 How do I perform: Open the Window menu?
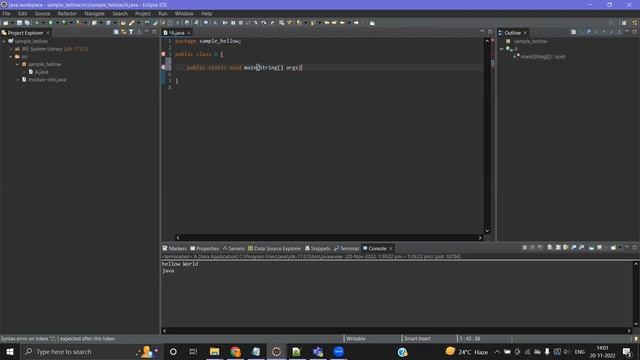(x=184, y=13)
